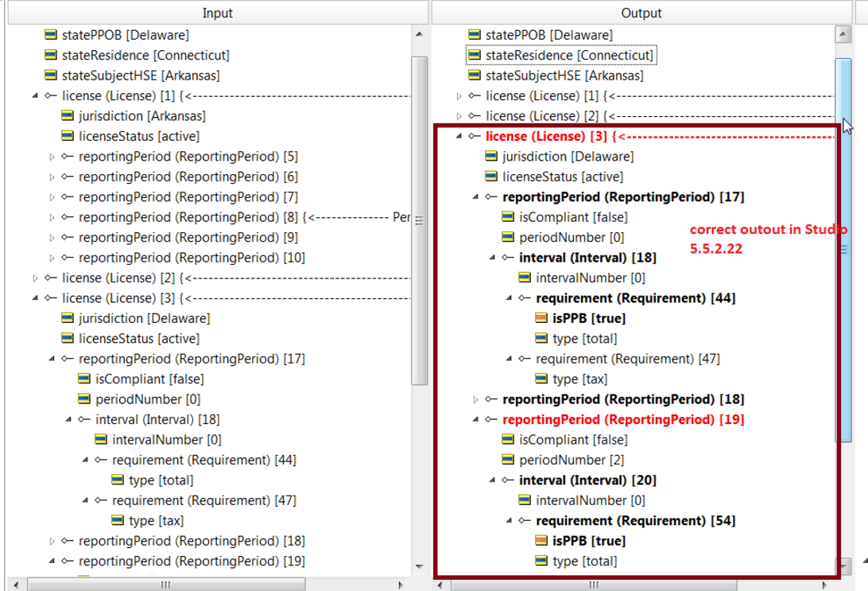Viewport: 868px width, 591px height.
Task: Click the jurisdiction [Arkansas] attribute icon in Input
Action: tap(67, 116)
